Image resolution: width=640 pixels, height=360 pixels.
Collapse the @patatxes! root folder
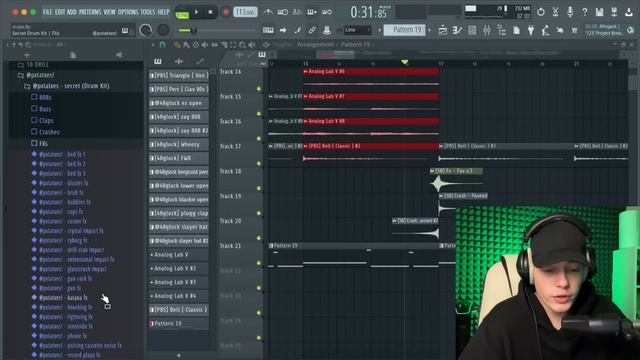pyautogui.click(x=36, y=75)
